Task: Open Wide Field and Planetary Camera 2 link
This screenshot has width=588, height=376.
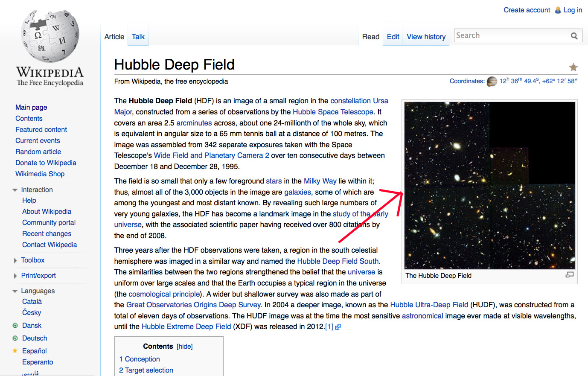Action: [x=211, y=155]
